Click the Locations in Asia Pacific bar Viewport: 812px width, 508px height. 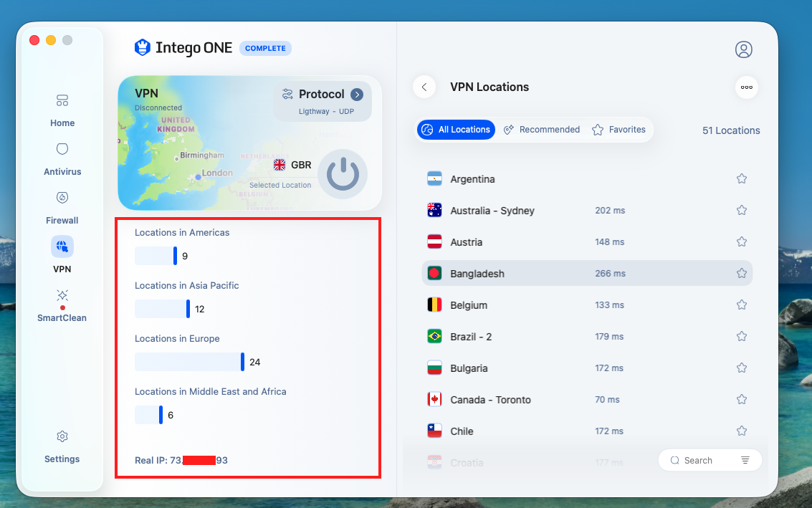tap(162, 309)
